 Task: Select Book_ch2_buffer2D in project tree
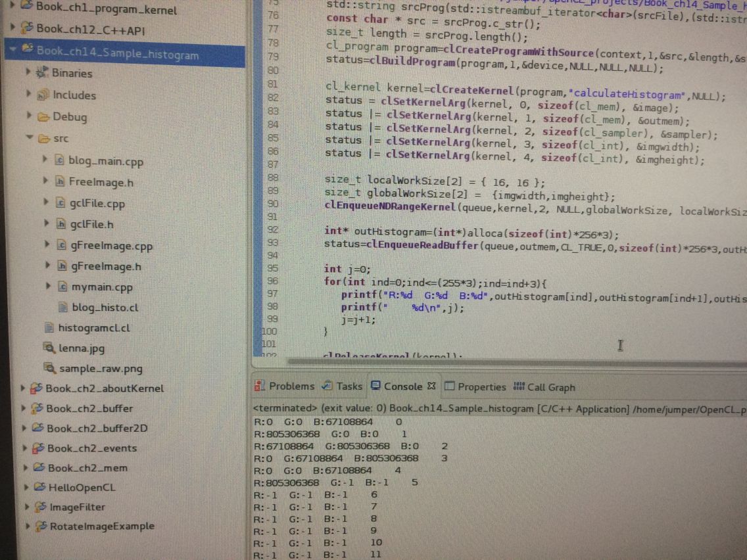pos(97,428)
